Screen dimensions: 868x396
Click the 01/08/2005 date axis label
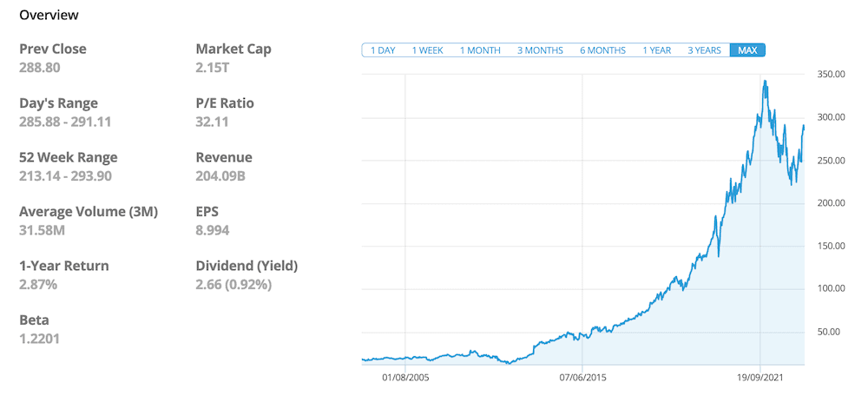[x=405, y=378]
